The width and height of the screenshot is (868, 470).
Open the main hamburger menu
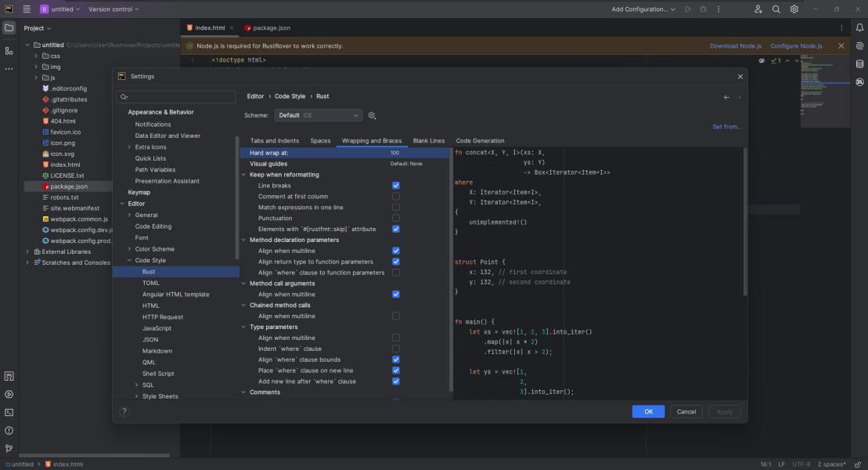[27, 9]
